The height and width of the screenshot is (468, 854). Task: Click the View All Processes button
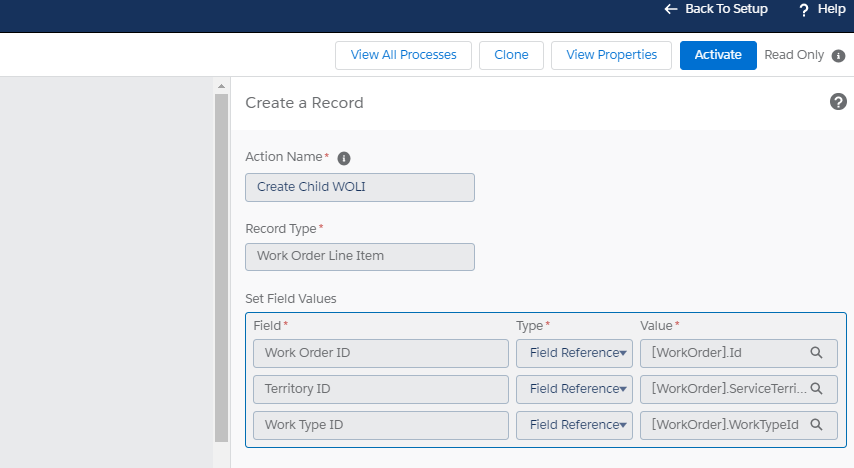point(403,55)
